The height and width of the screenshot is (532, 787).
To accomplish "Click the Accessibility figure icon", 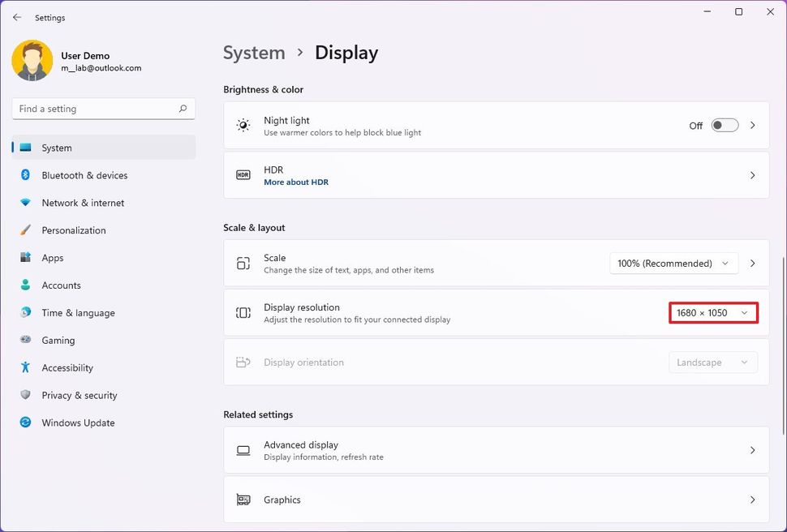I will (25, 368).
